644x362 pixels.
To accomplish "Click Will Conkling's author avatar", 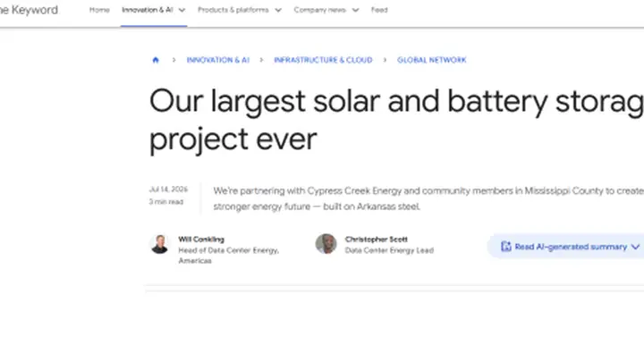I will coord(160,244).
